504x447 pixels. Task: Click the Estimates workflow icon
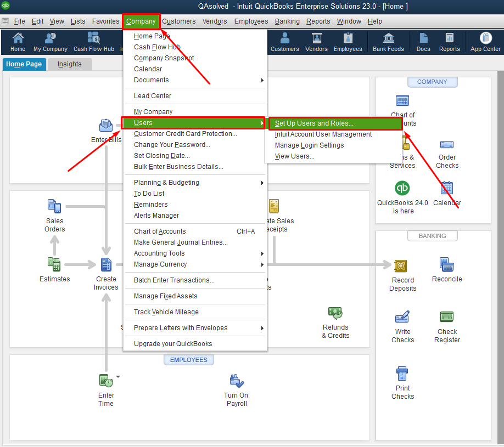coord(54,269)
